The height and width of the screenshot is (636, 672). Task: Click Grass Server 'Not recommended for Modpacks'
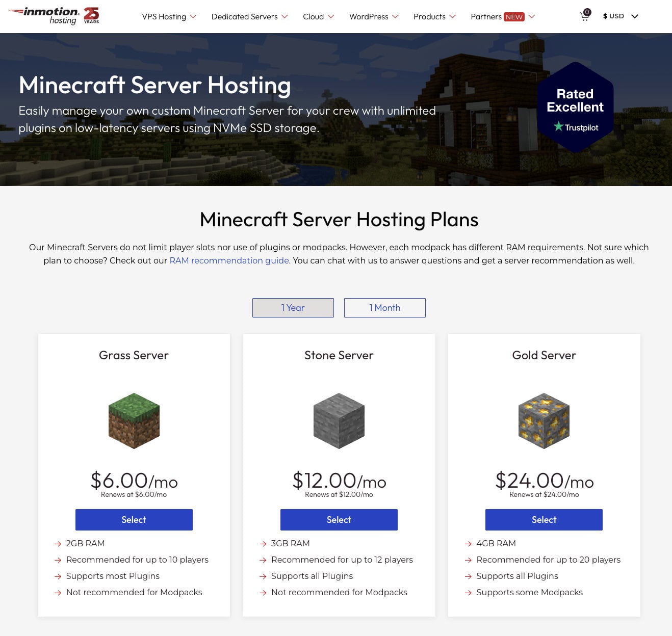tap(134, 592)
